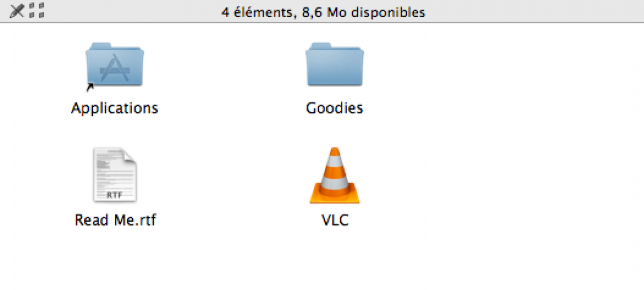The image size is (644, 290).
Task: Click the "Goodies" folder name label
Action: coord(335,108)
